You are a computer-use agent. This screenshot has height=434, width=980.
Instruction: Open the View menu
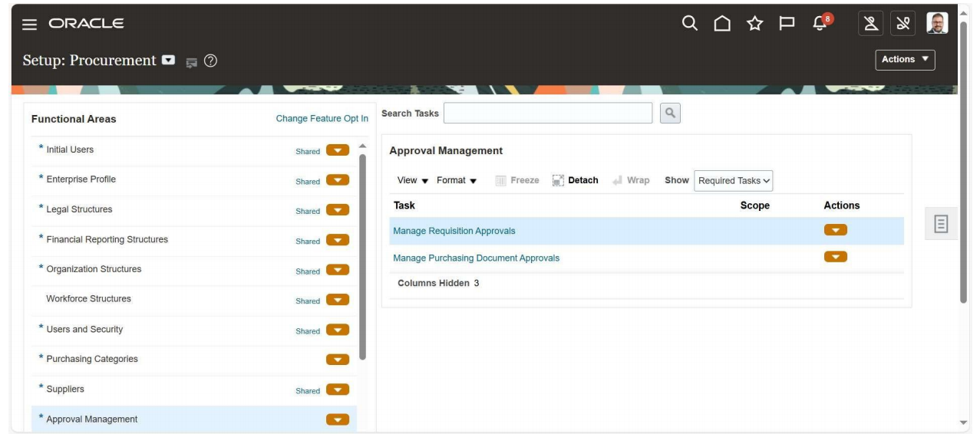click(x=412, y=181)
